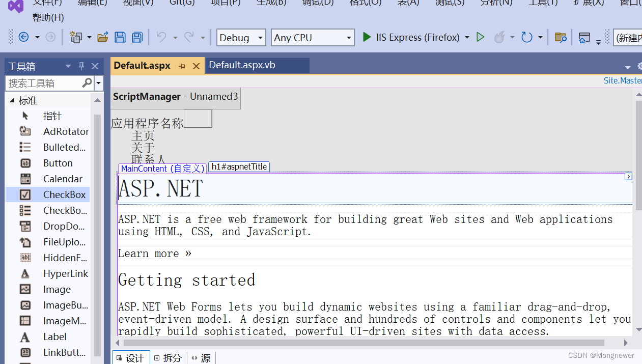Image resolution: width=642 pixels, height=364 pixels.
Task: Switch to the 设计 view tab
Action: [131, 358]
